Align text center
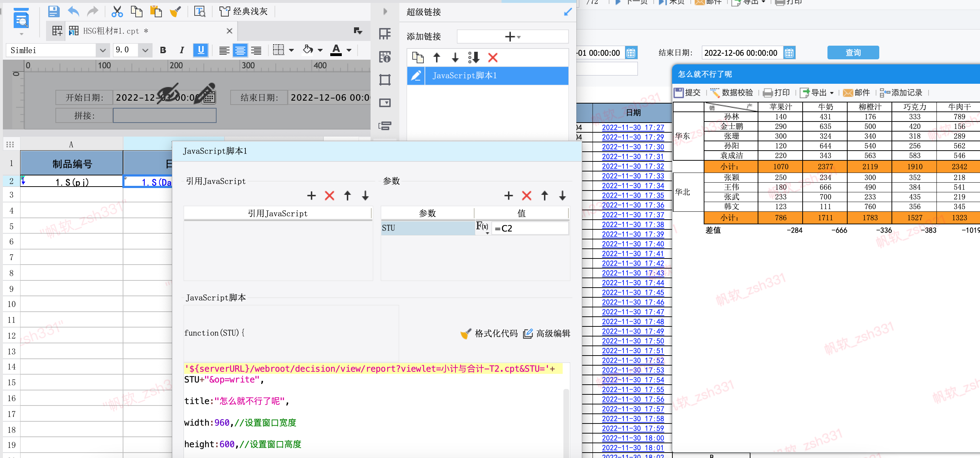 pos(240,50)
